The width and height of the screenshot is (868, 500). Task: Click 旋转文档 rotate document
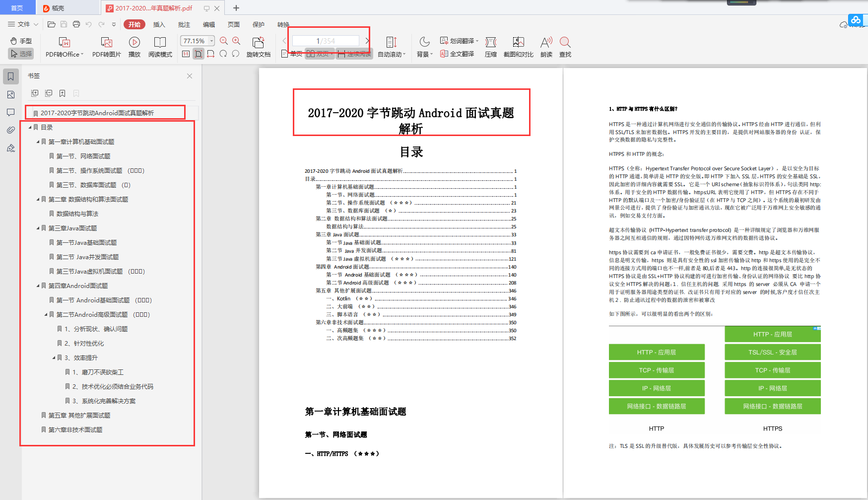258,47
